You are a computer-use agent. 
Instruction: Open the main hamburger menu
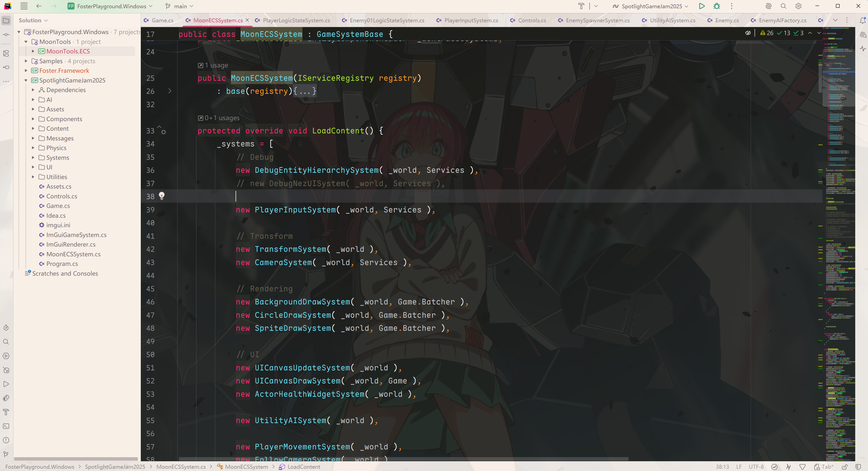24,6
